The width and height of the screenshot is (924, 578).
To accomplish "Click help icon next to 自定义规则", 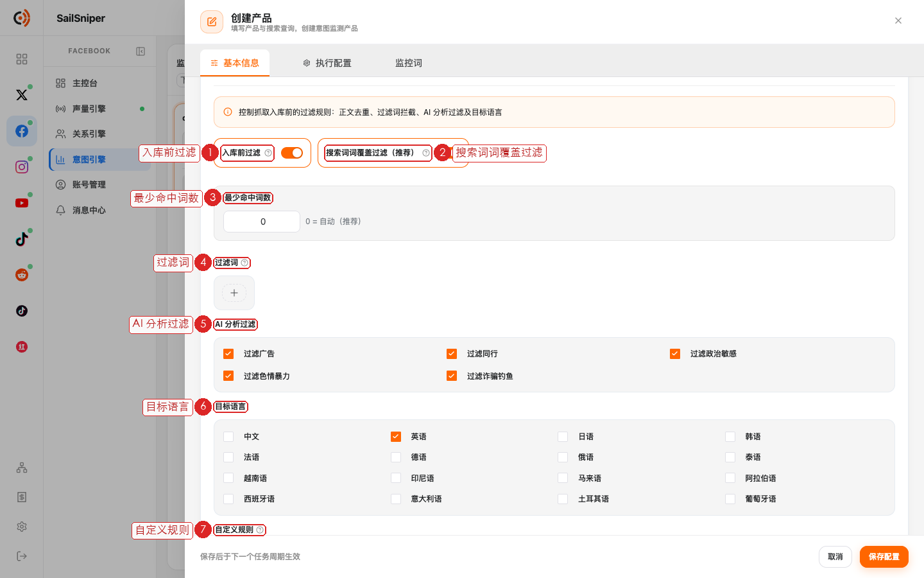I will [x=260, y=530].
